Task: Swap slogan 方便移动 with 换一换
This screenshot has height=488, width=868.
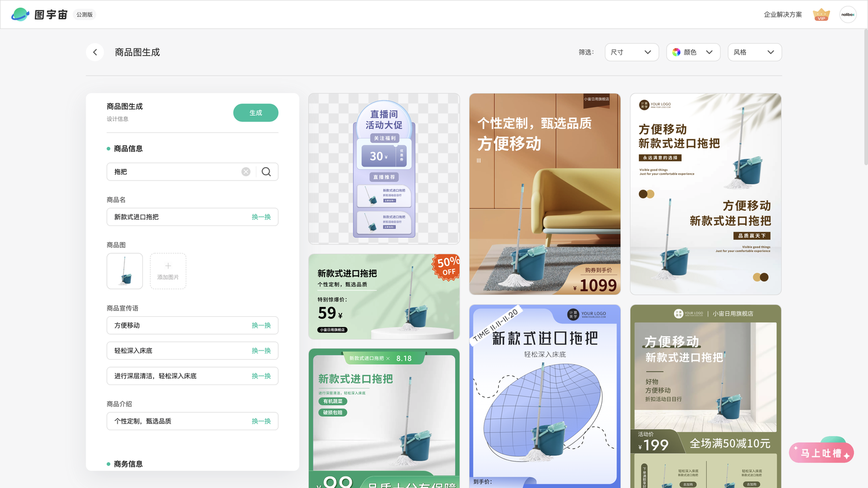Action: coord(261,326)
